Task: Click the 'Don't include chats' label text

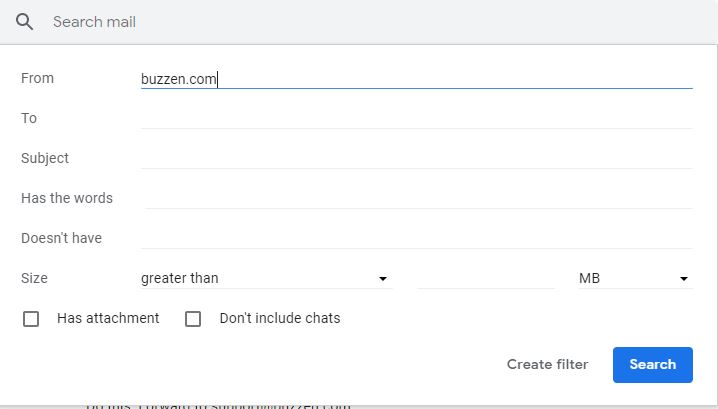Action: 280,318
